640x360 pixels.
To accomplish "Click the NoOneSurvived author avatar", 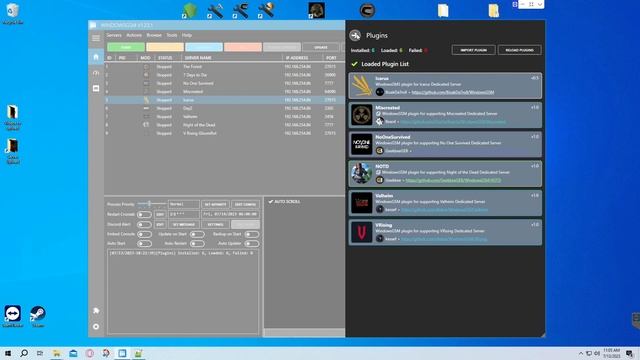I will 380,151.
